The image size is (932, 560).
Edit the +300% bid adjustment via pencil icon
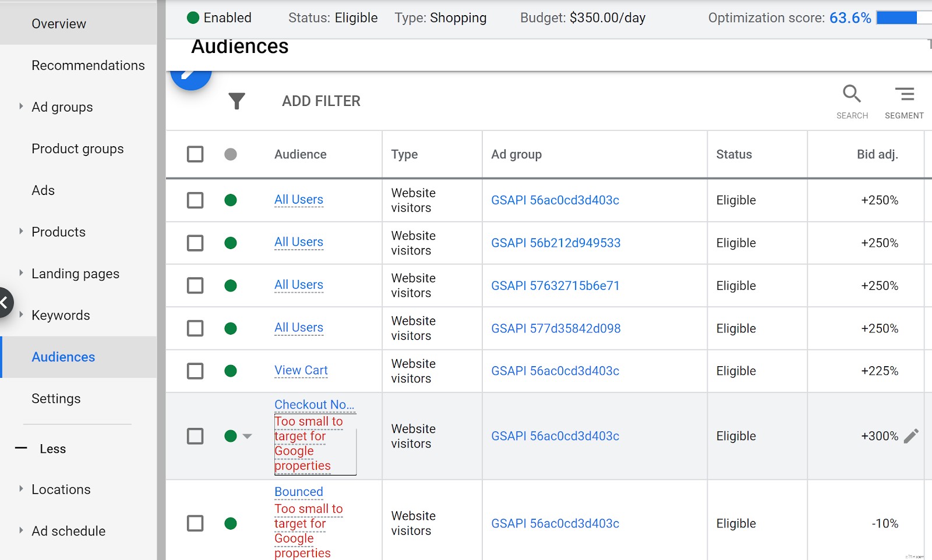tap(912, 434)
